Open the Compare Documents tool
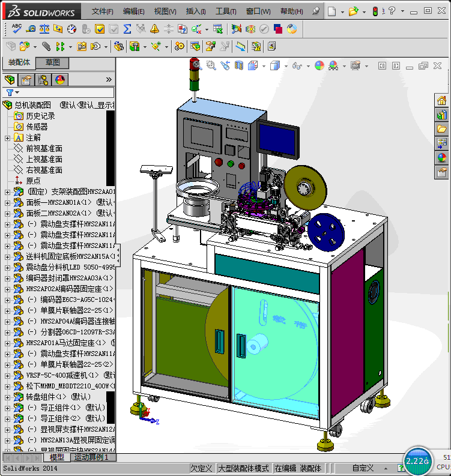The width and height of the screenshot is (451, 476). (x=182, y=29)
